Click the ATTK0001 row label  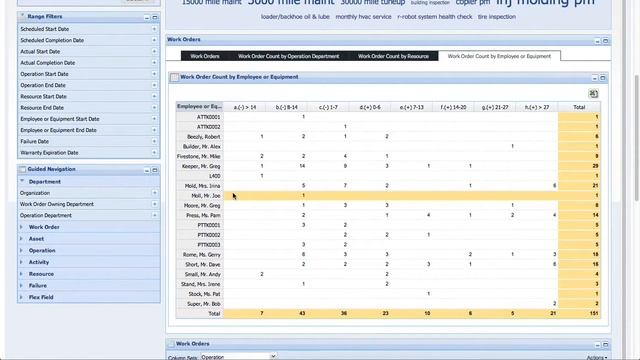pos(209,117)
